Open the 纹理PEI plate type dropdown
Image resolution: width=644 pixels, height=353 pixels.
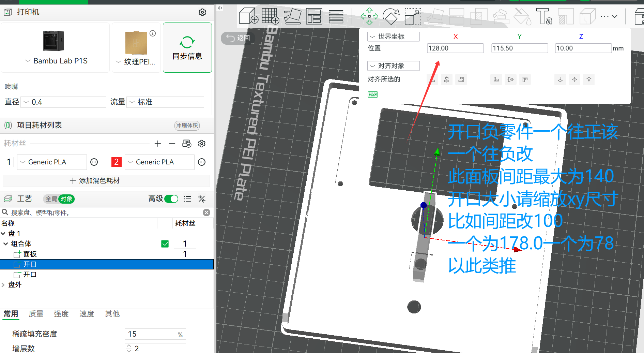point(135,62)
